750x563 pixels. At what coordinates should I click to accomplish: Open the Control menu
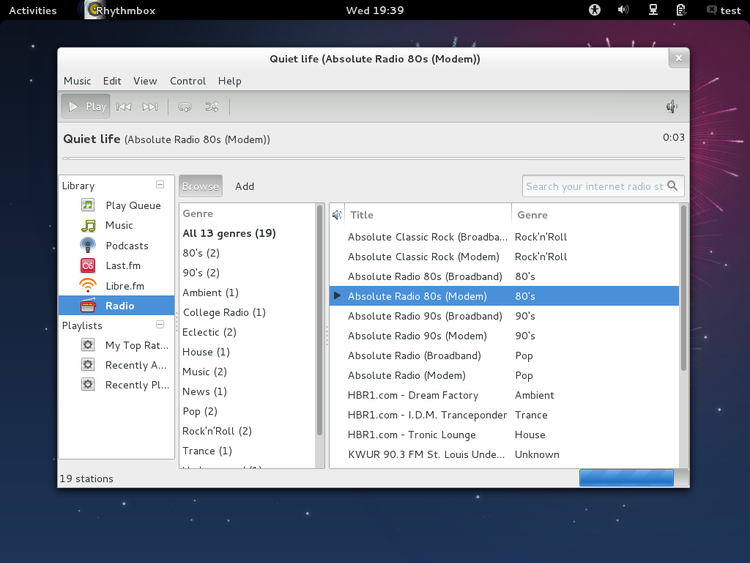(x=187, y=81)
